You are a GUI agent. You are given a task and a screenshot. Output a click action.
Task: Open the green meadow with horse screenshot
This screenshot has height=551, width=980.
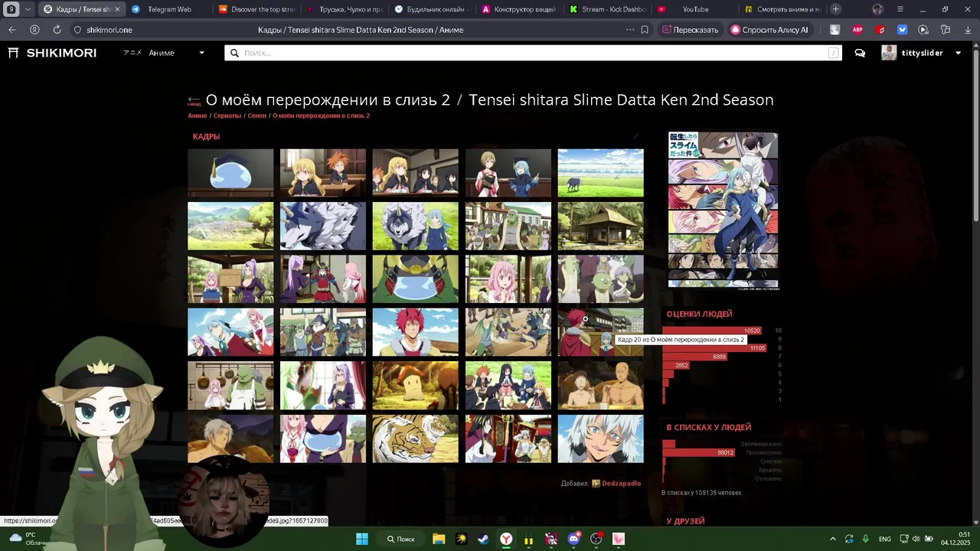pos(600,173)
